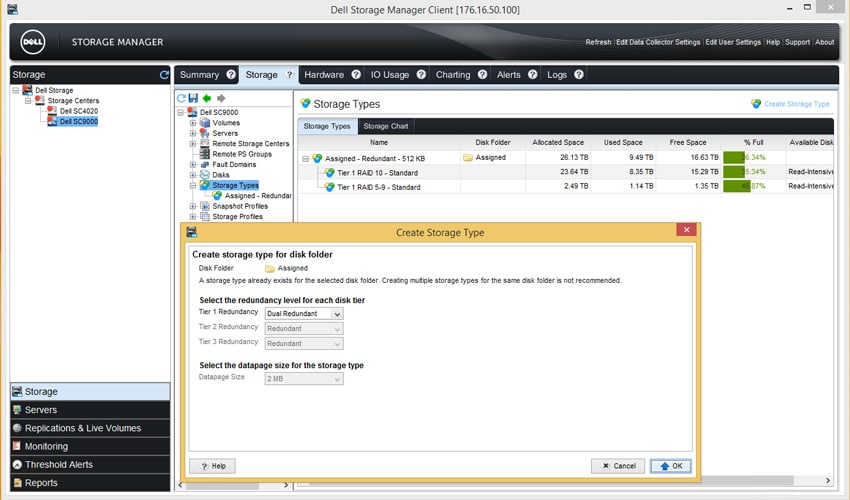Click % Full bar for Tier 1 RAID 5-9
The image size is (850, 500).
(737, 186)
